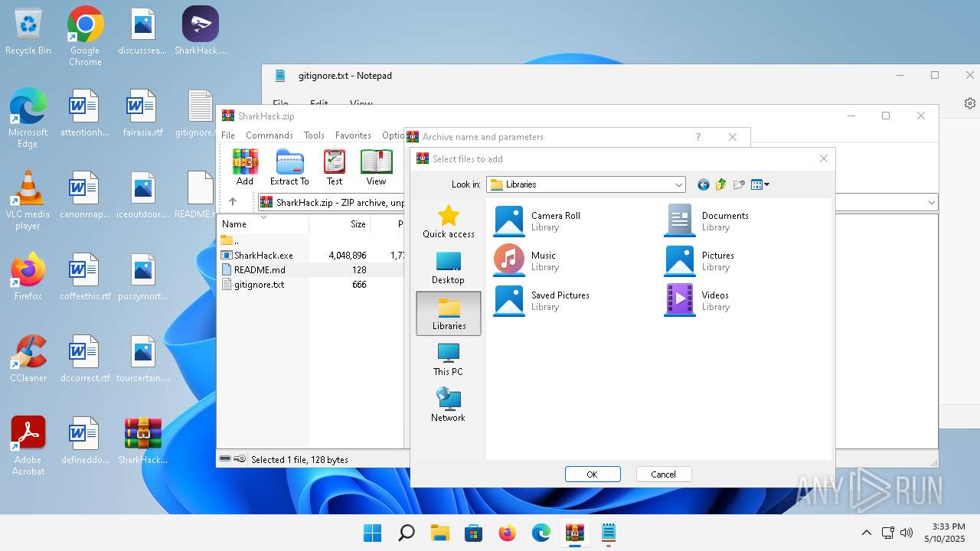Go back to last folder visited

[704, 184]
